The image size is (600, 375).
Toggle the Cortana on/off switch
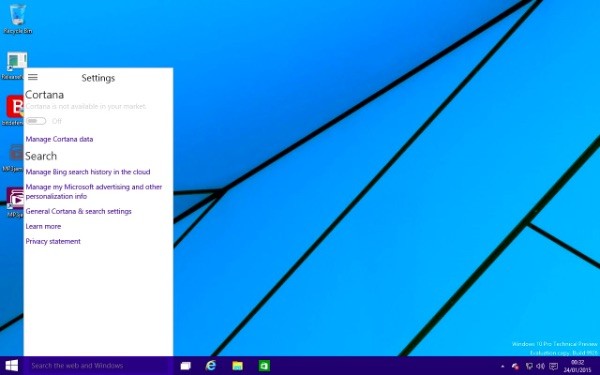[36, 121]
